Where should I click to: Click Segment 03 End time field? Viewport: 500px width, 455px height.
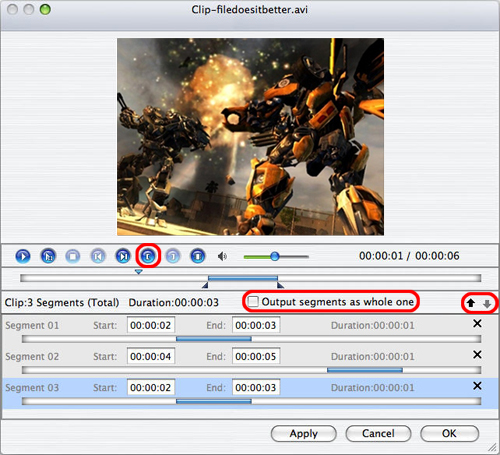[x=256, y=387]
